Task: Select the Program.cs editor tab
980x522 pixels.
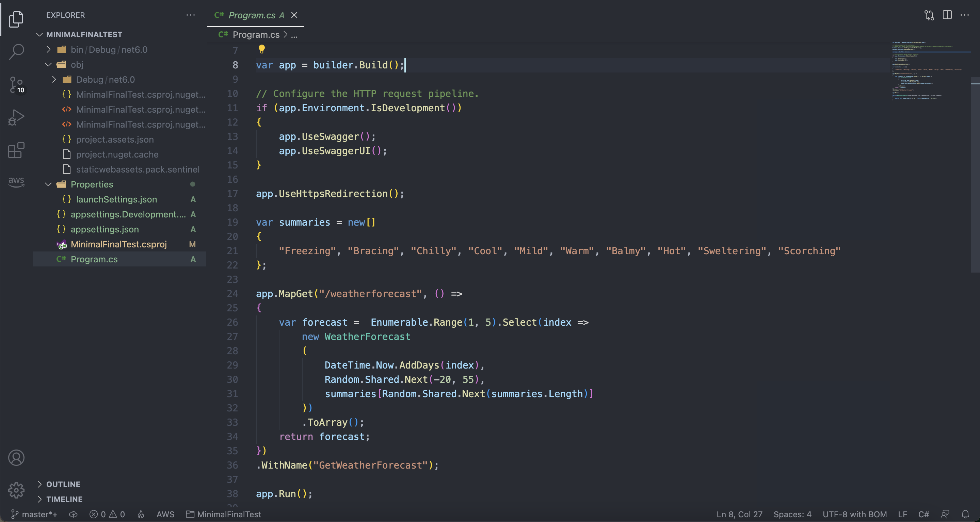Action: [x=251, y=15]
